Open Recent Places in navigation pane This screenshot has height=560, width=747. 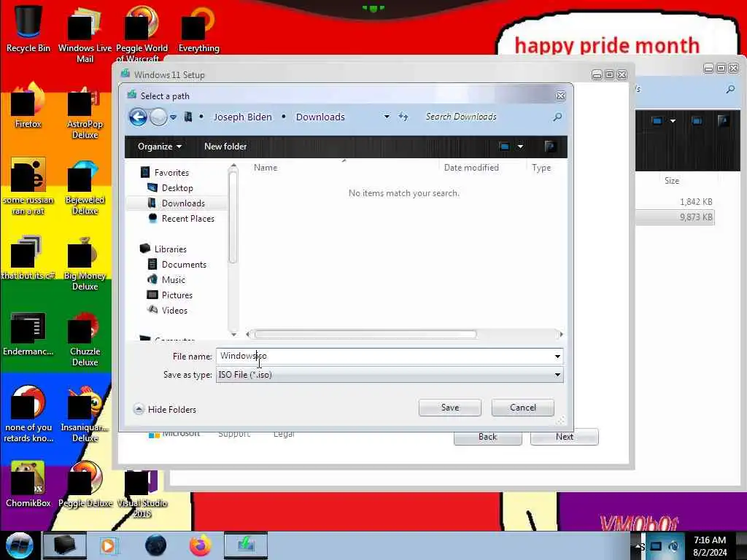pyautogui.click(x=187, y=219)
